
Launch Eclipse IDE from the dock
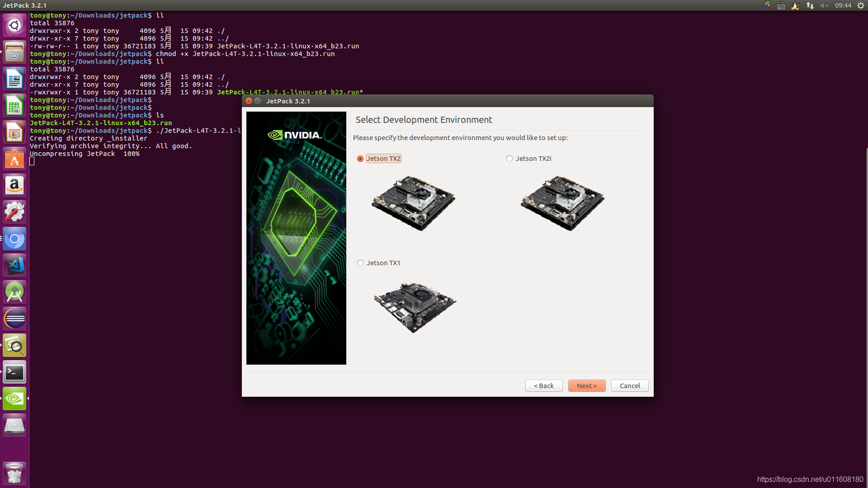click(14, 319)
